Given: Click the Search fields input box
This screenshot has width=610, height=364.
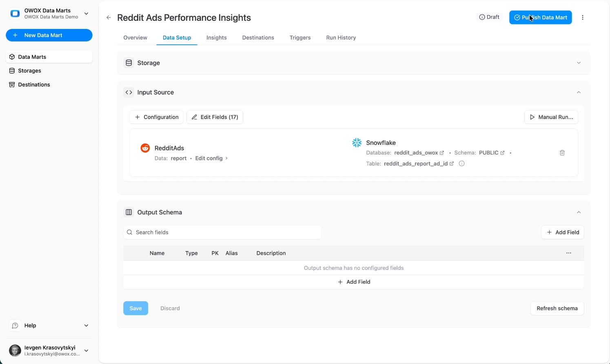Looking at the screenshot, I should click(x=222, y=232).
